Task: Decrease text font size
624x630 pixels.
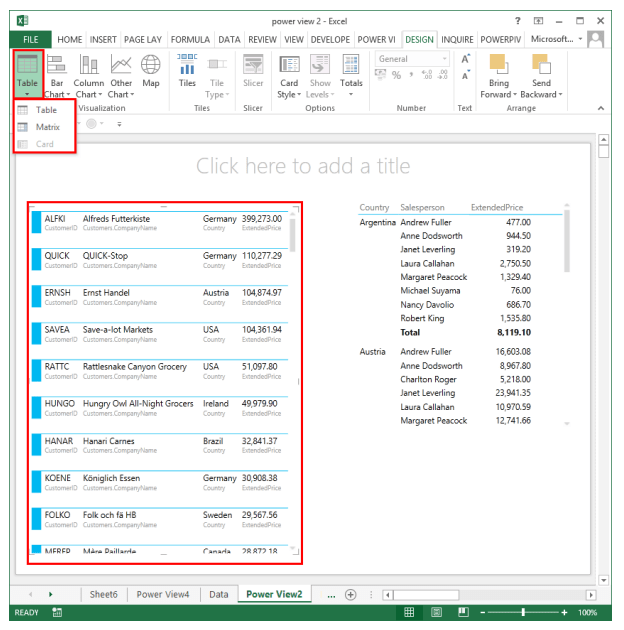Action: tap(465, 75)
